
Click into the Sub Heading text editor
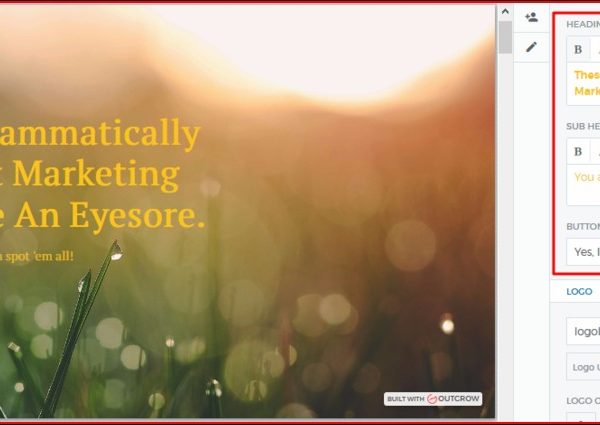click(x=584, y=187)
